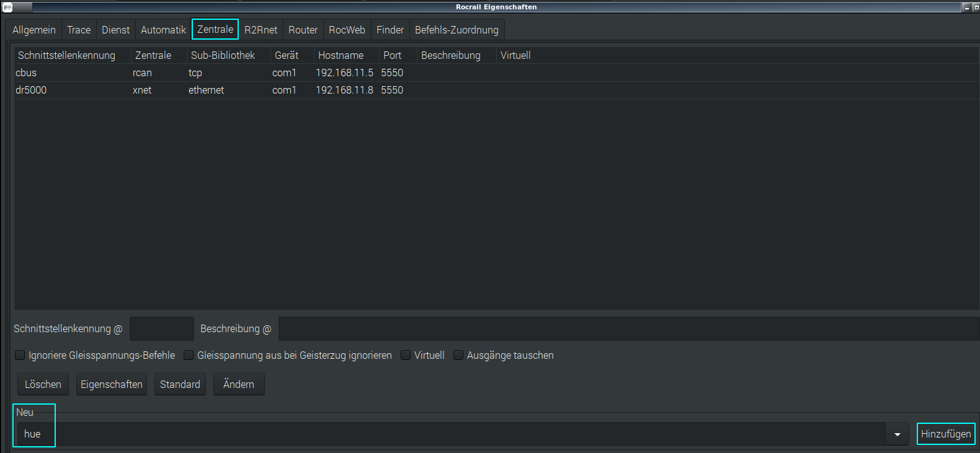
Task: Toggle Gleisspannung aus bei Geisterzug ignorieren
Action: 189,355
